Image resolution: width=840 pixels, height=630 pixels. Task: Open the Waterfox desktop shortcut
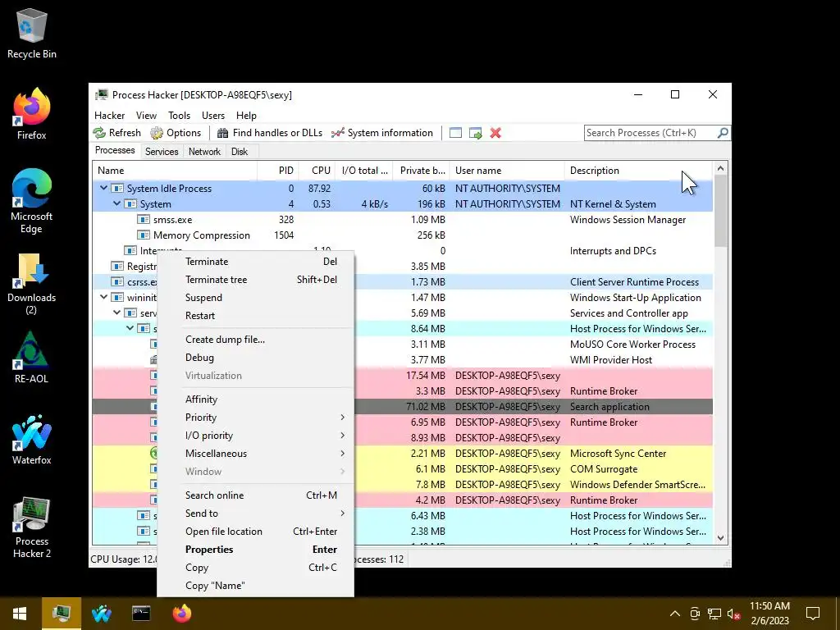coord(32,440)
